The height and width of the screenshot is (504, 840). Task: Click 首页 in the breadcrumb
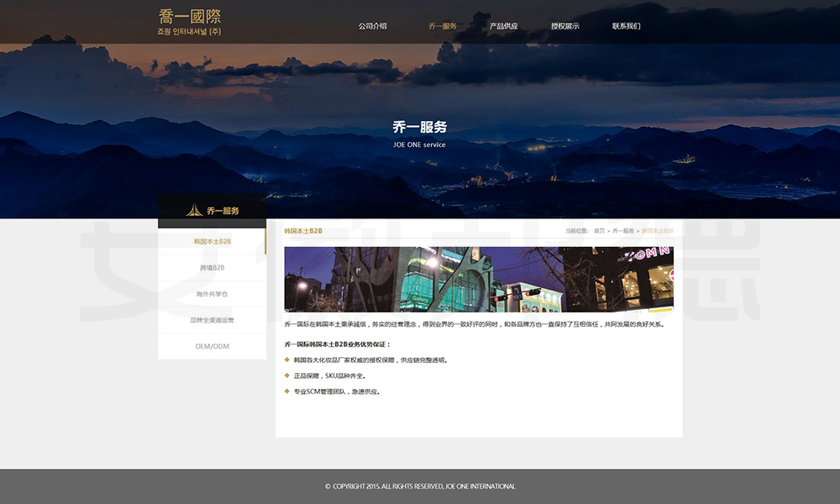coord(599,230)
